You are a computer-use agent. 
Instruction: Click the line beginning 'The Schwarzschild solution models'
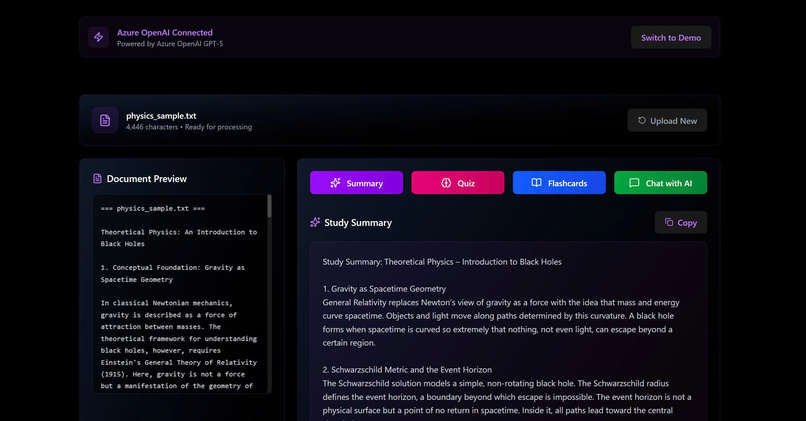[x=496, y=383]
